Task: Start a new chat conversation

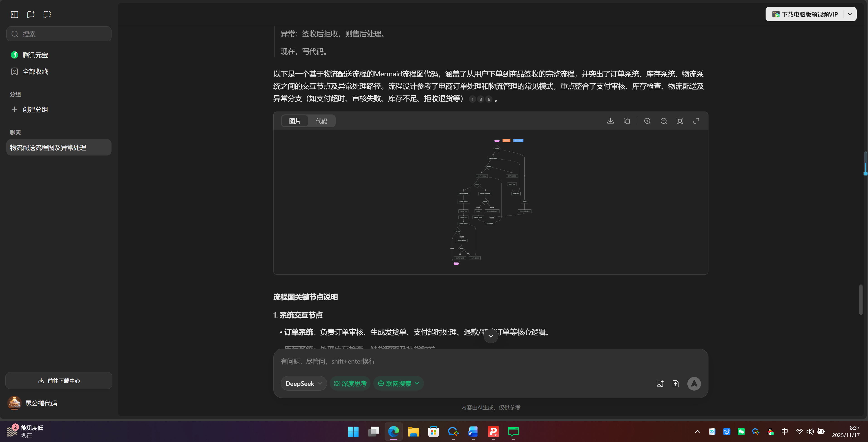Action: 31,15
